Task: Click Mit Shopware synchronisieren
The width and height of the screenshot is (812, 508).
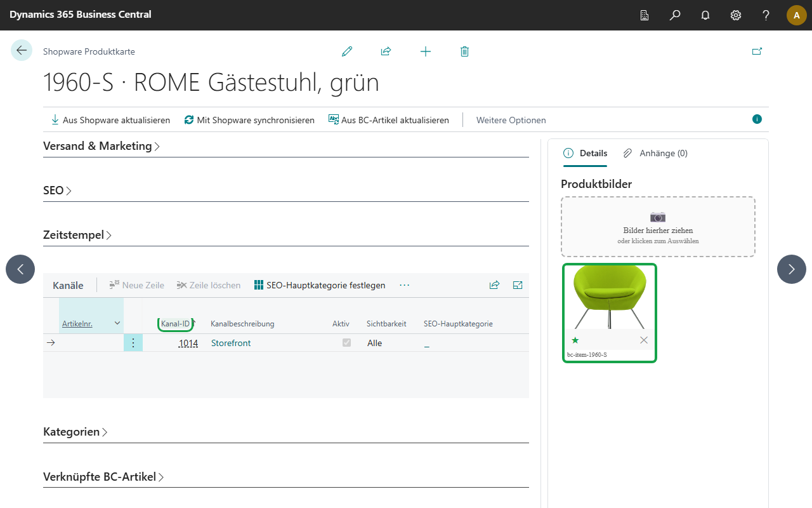Action: point(249,120)
